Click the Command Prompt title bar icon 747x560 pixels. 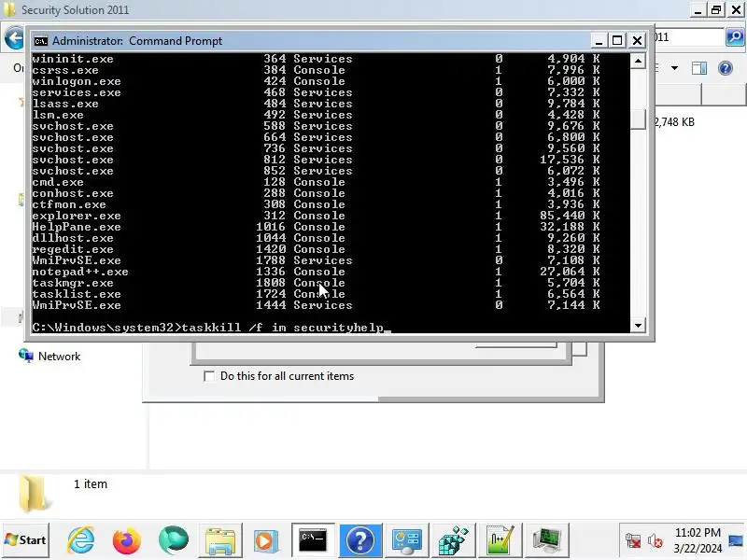[41, 41]
